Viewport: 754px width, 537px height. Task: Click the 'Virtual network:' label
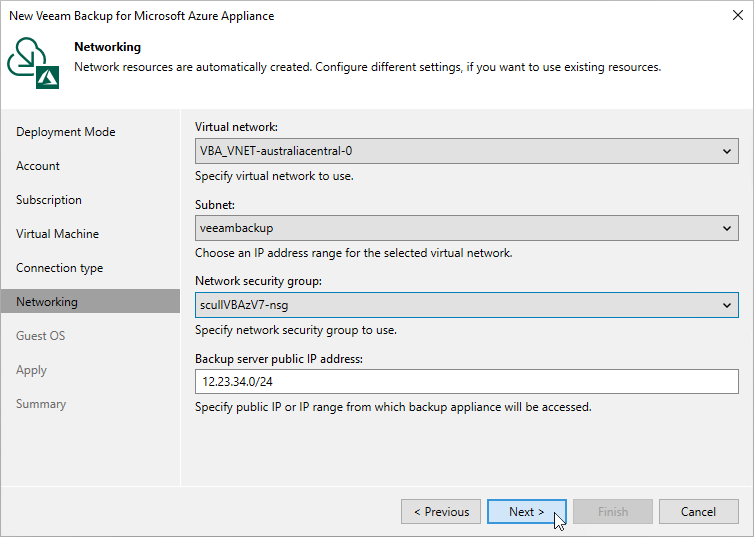236,127
